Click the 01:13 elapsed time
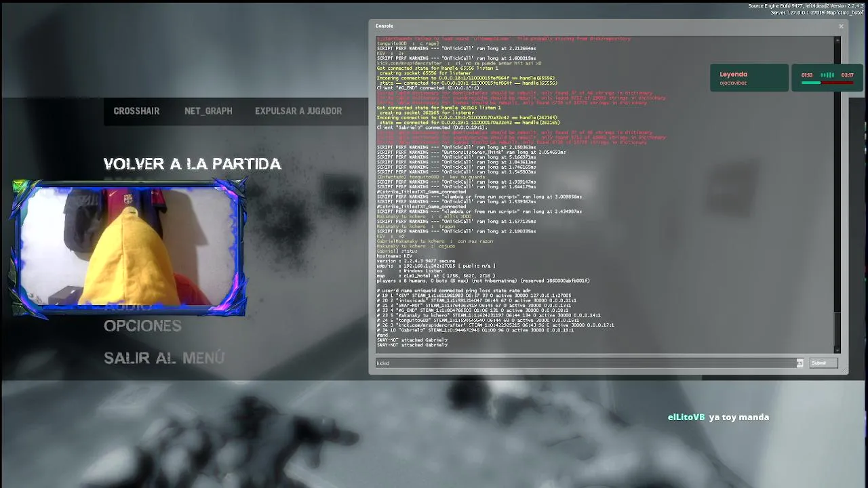The width and height of the screenshot is (868, 488). point(807,75)
